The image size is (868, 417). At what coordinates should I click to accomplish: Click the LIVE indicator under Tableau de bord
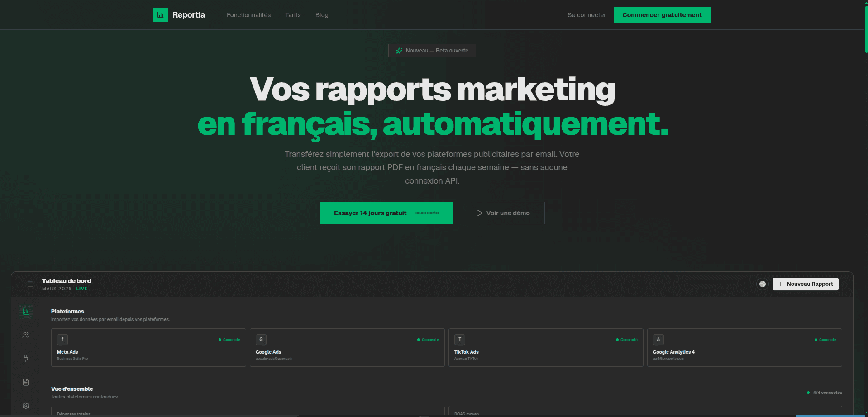click(x=82, y=289)
